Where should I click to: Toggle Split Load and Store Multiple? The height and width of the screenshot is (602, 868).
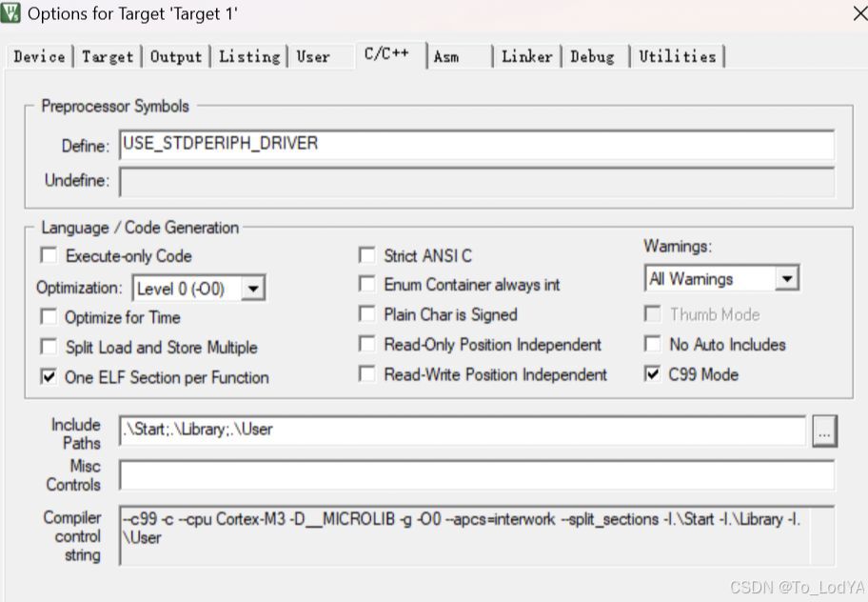[x=49, y=347]
